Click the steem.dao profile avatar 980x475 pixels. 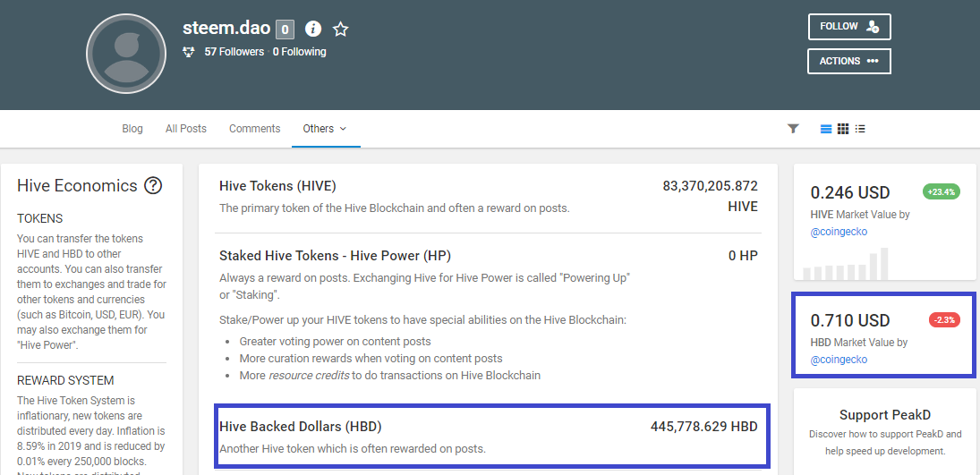[126, 54]
